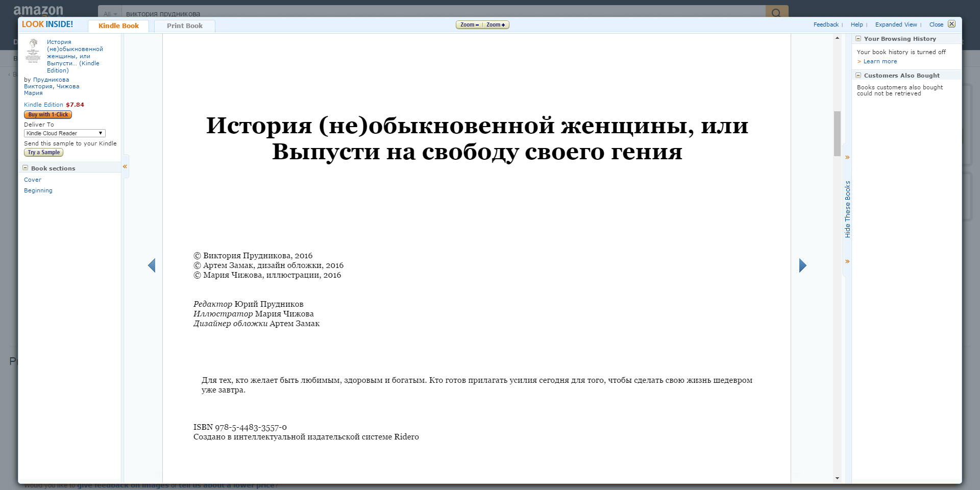The width and height of the screenshot is (980, 490).
Task: Go to the previous page with left arrow
Action: 152,265
